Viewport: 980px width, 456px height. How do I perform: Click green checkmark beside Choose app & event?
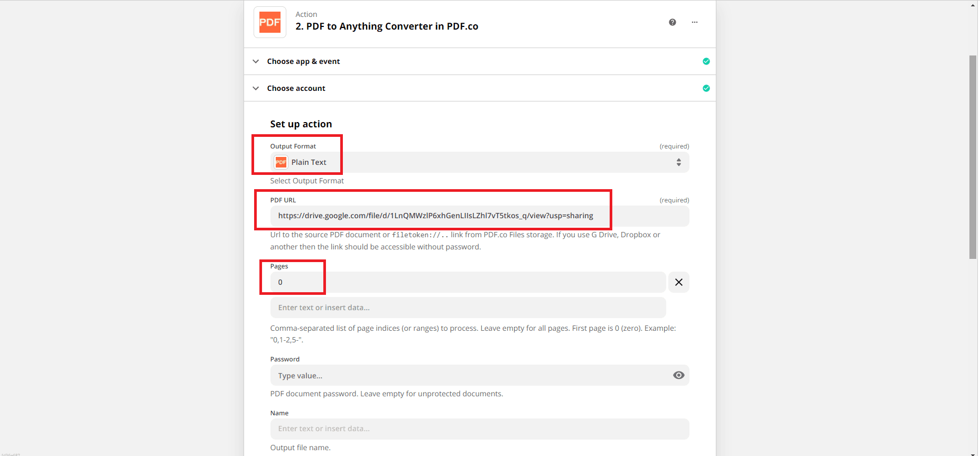706,61
